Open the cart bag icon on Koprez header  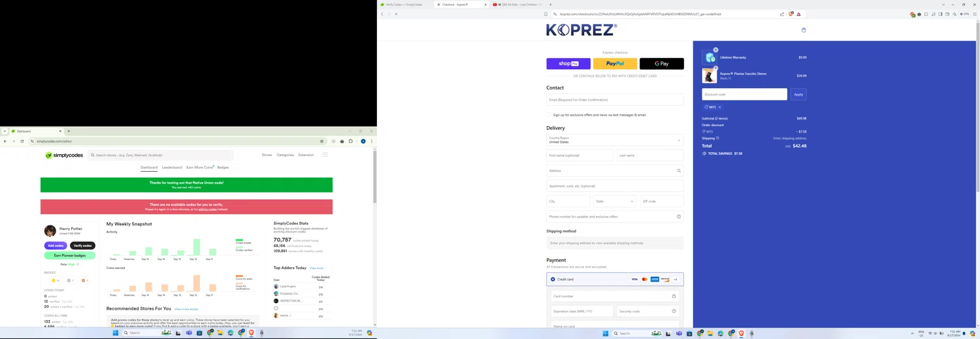pyautogui.click(x=804, y=30)
